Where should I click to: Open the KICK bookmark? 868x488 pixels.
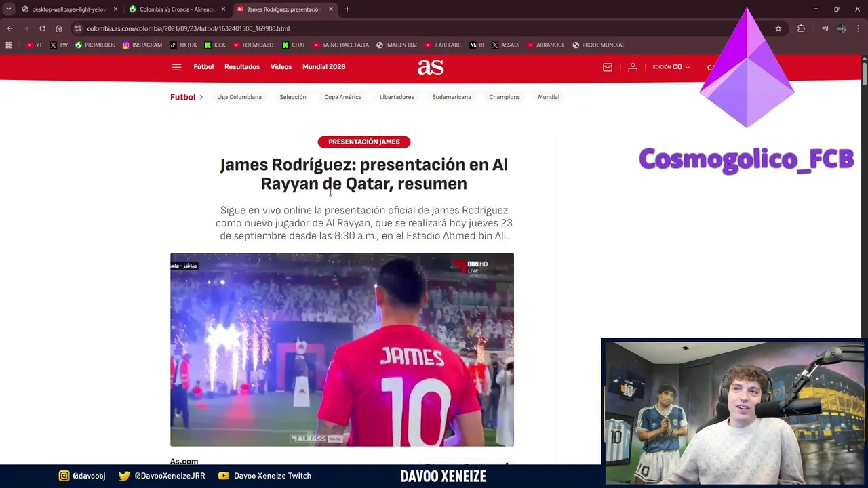pos(215,45)
